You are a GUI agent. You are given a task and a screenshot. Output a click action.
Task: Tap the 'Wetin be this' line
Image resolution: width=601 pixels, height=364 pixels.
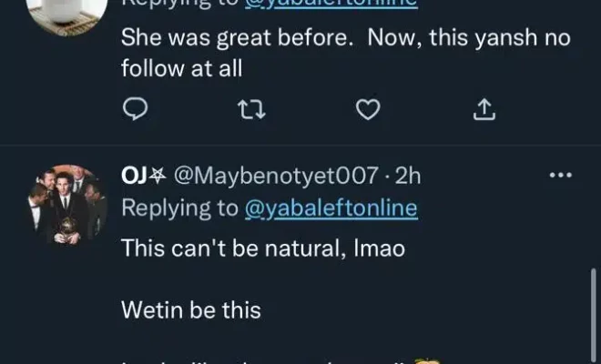click(x=191, y=309)
